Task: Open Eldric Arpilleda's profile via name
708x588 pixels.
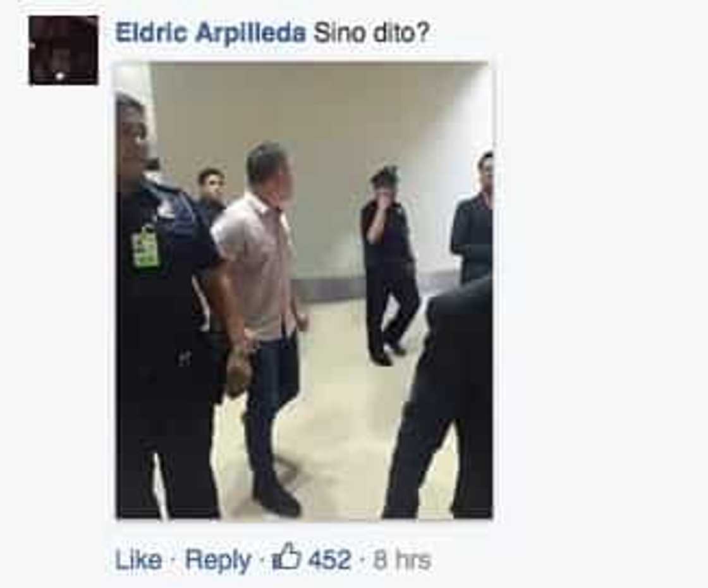Action: pyautogui.click(x=211, y=33)
